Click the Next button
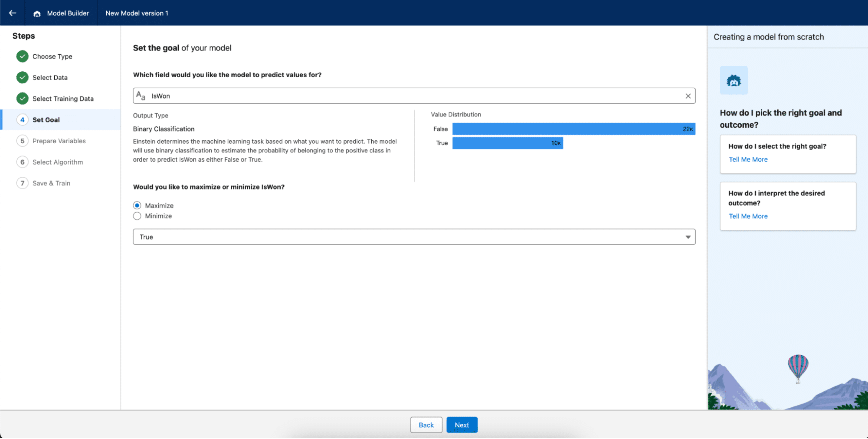868x439 pixels. click(462, 425)
